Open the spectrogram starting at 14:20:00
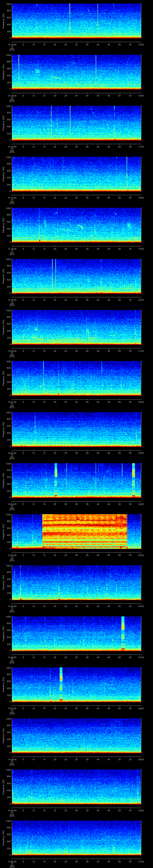Image resolution: width=153 pixels, height=868 pixels. (x=76, y=327)
